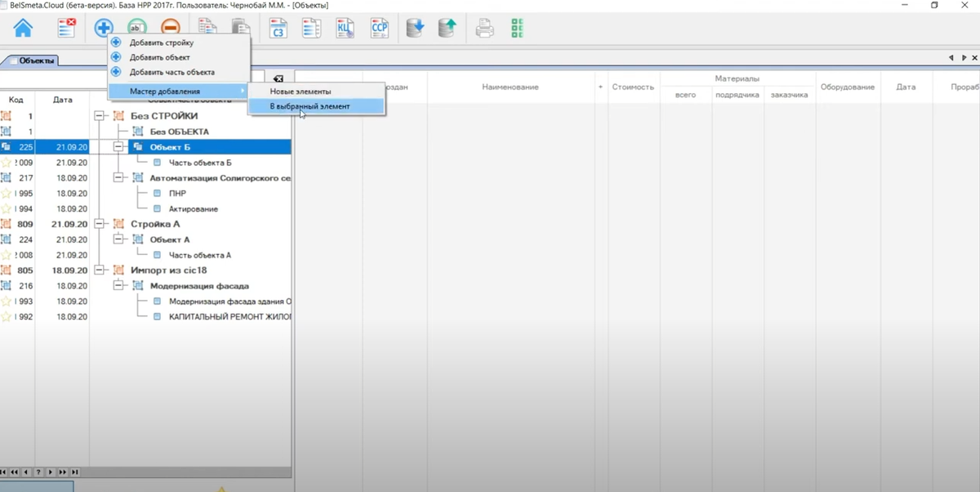Click the 'Наименование' column header
This screenshot has width=980, height=492.
pos(510,87)
